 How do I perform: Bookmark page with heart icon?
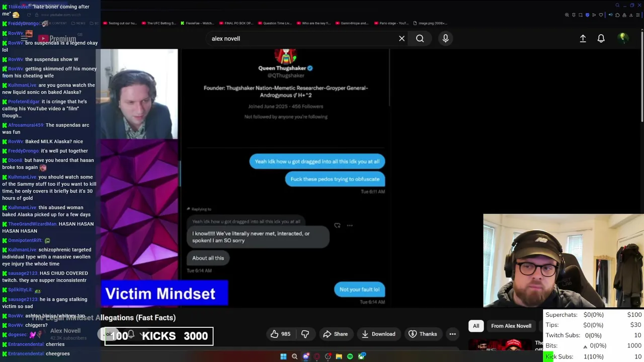[601, 15]
